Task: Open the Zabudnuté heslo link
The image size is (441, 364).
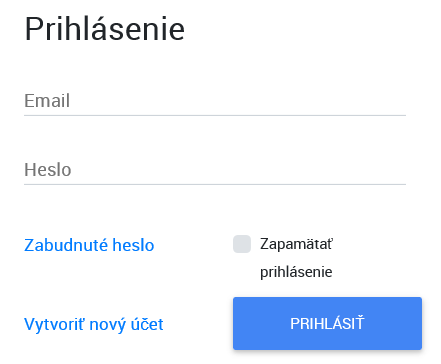Action: coord(89,245)
